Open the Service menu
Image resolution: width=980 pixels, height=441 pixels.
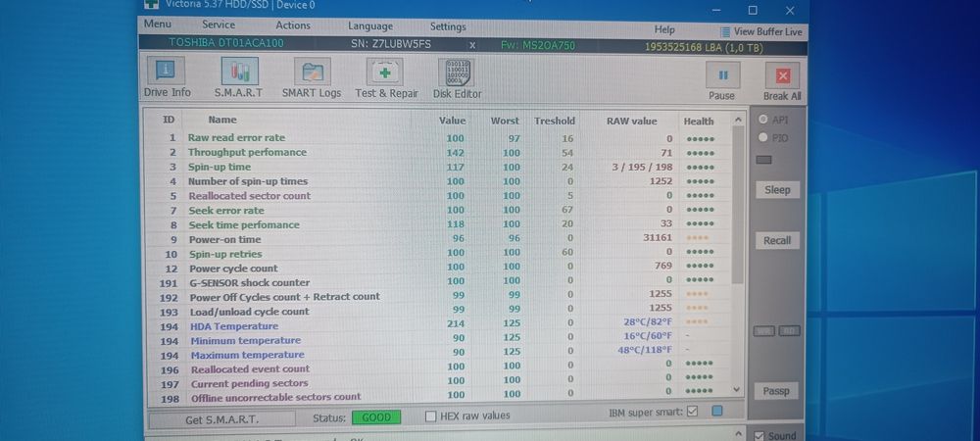point(219,24)
